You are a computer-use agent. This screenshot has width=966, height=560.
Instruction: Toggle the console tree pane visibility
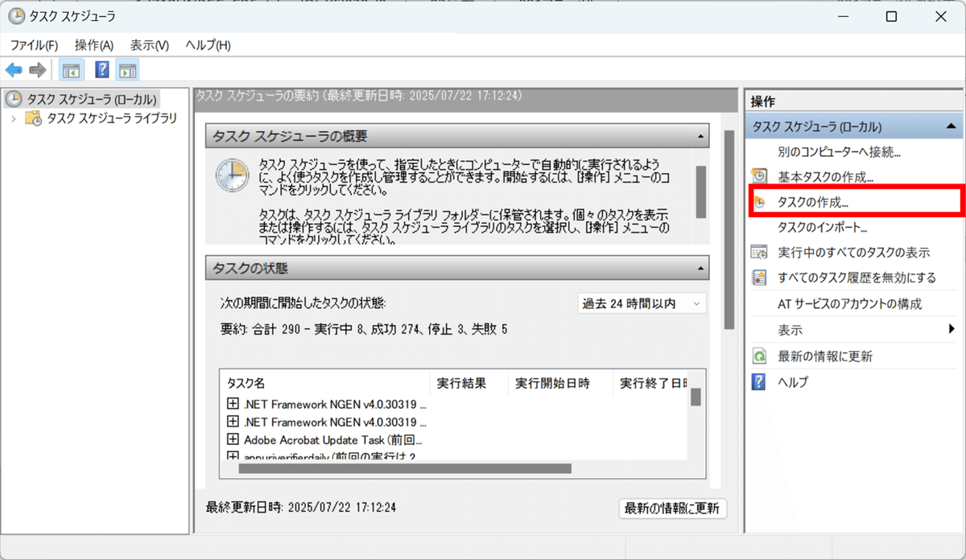point(70,69)
